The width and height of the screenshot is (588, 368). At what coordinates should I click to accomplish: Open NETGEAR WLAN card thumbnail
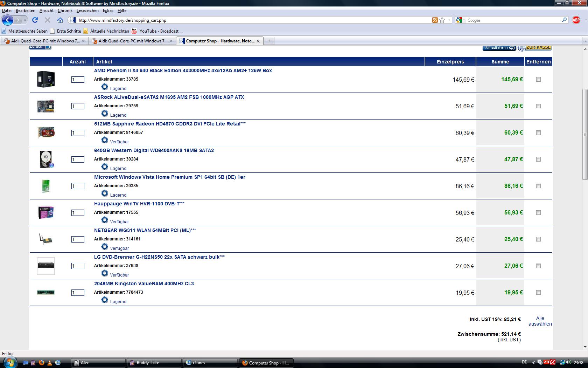point(46,239)
